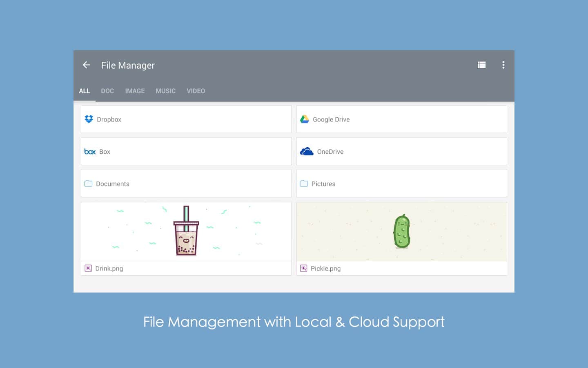Open the bubble tea drink thumbnail
This screenshot has height=368, width=588.
[186, 231]
